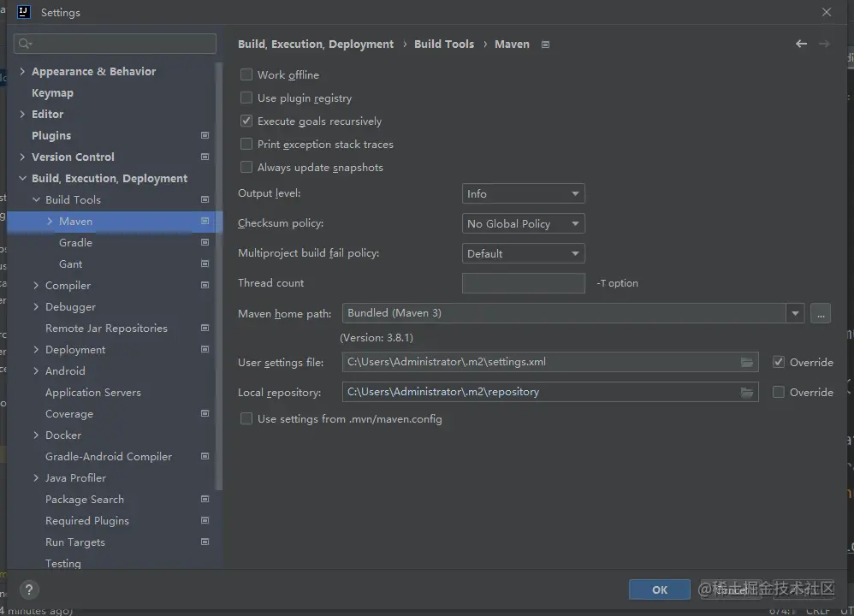Expand the Maven tree node arrow
The height and width of the screenshot is (616, 854).
[x=50, y=221]
